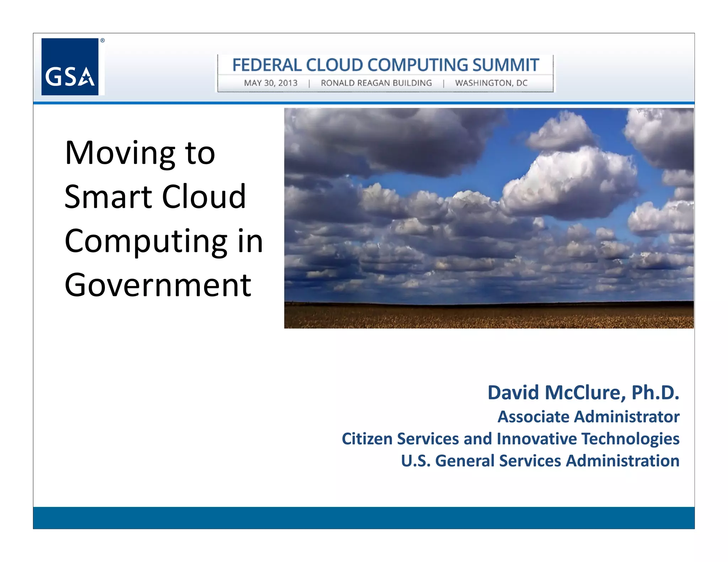Click the separator bar before Washington, DC

coord(444,83)
